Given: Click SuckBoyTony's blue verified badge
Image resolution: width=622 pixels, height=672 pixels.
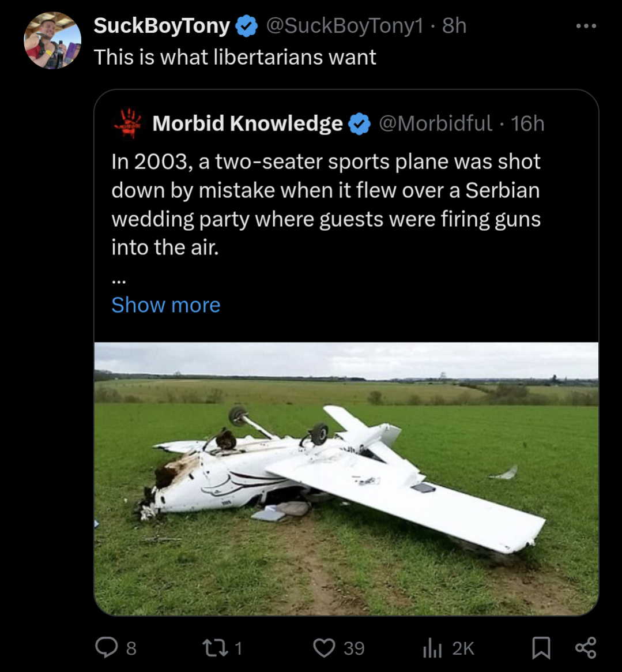Looking at the screenshot, I should click(x=247, y=26).
